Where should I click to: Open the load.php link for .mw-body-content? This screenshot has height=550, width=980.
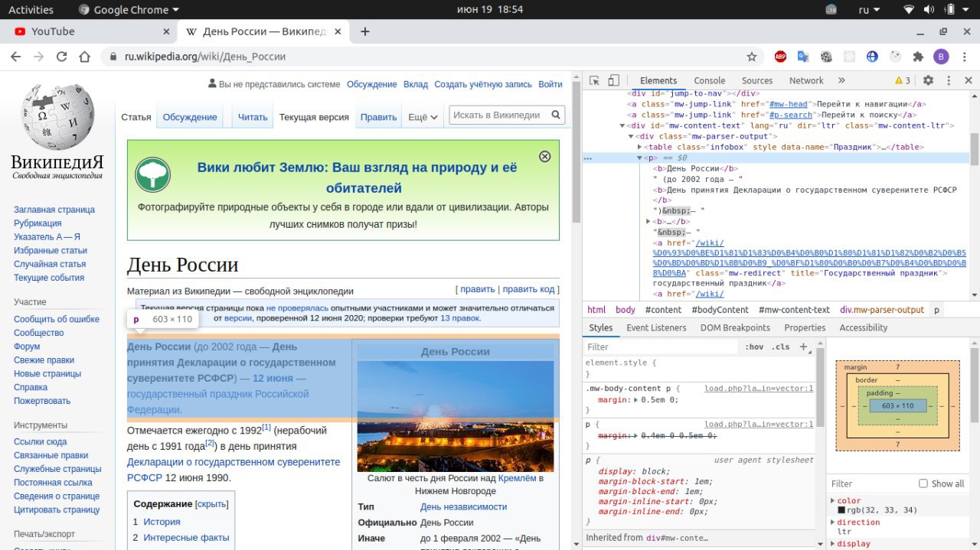pos(759,389)
